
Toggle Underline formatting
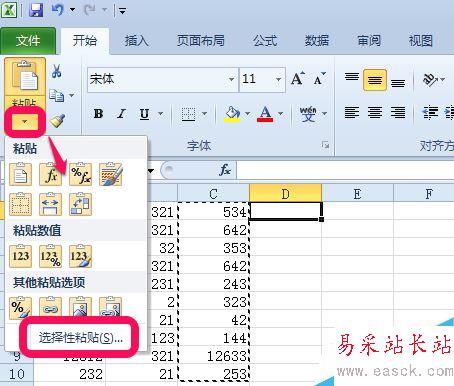pyautogui.click(x=144, y=114)
